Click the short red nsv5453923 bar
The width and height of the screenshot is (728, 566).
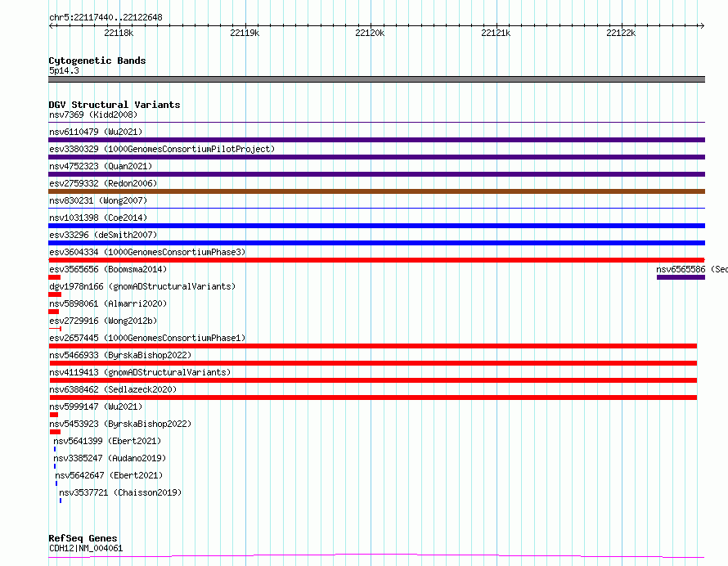[56, 432]
